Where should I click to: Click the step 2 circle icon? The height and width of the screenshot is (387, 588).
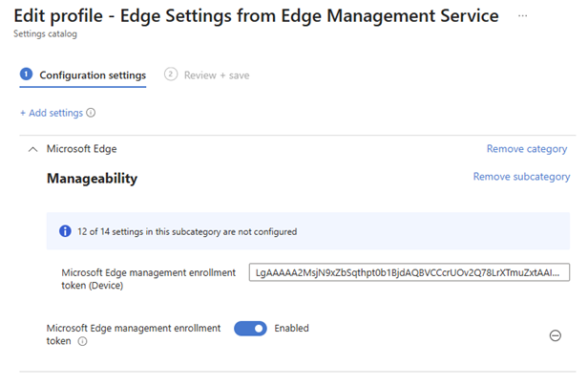coord(171,75)
